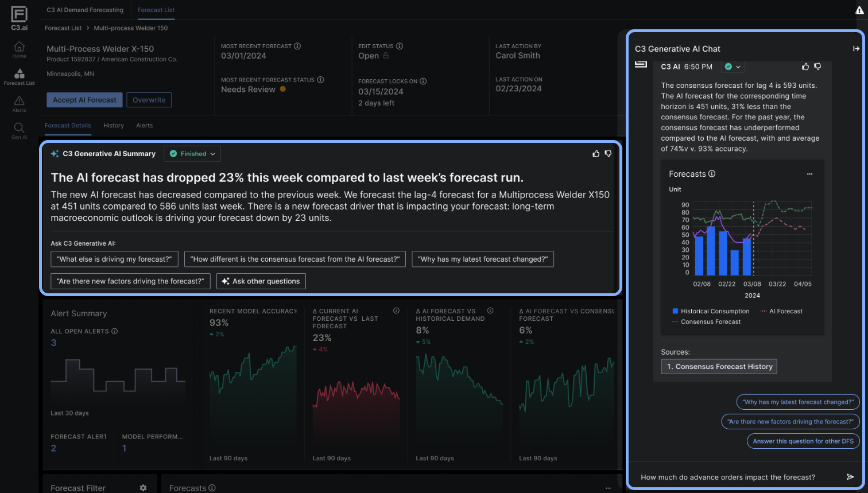Go to Forecast List breadcrumb
This screenshot has height=493, width=868.
tap(63, 28)
